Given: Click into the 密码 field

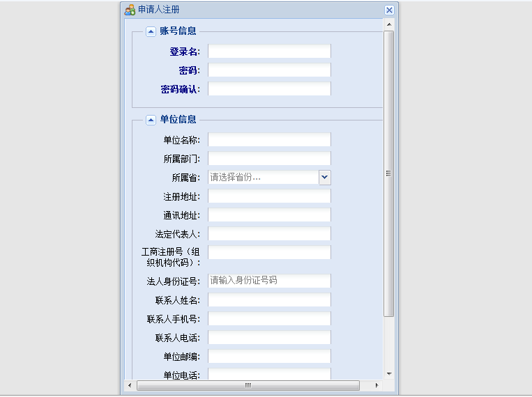Looking at the screenshot, I should (269, 70).
